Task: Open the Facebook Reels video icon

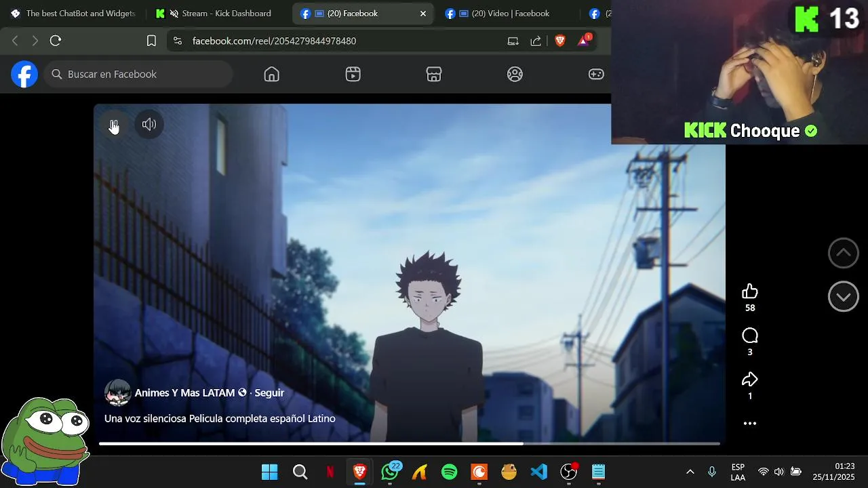Action: [353, 75]
